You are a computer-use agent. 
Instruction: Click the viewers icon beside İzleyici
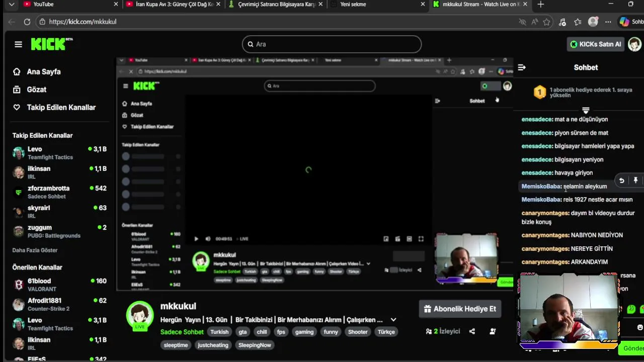[x=429, y=331]
